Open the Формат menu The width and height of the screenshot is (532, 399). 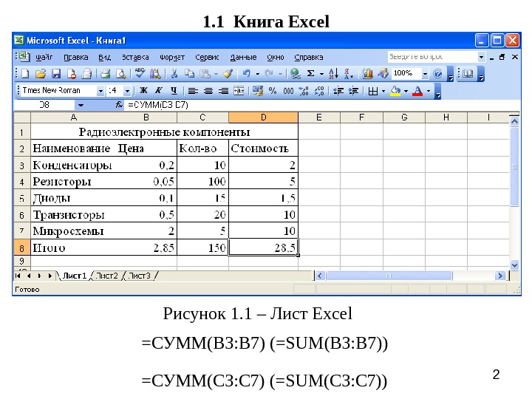click(x=172, y=58)
